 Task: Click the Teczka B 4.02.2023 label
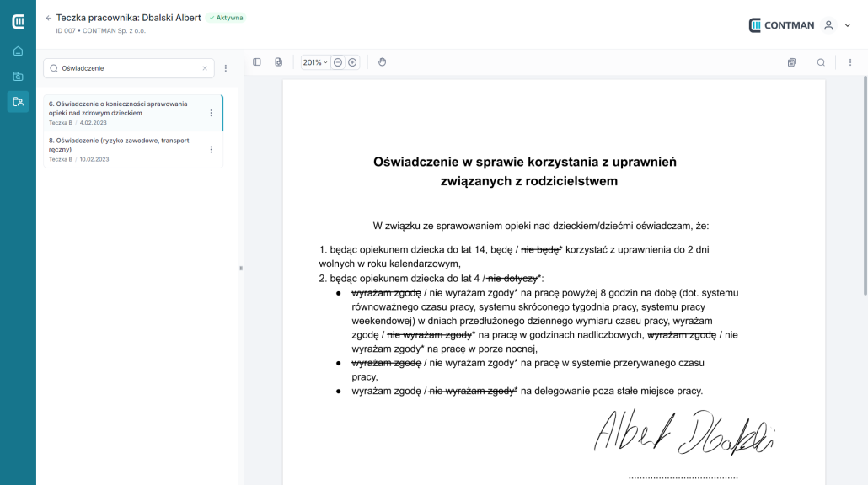[x=78, y=123]
